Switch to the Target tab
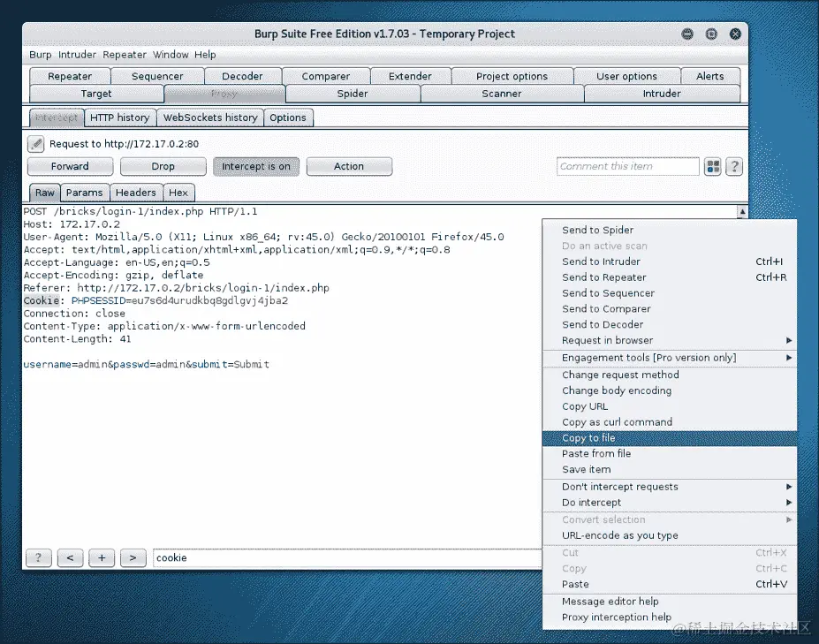 pyautogui.click(x=96, y=94)
